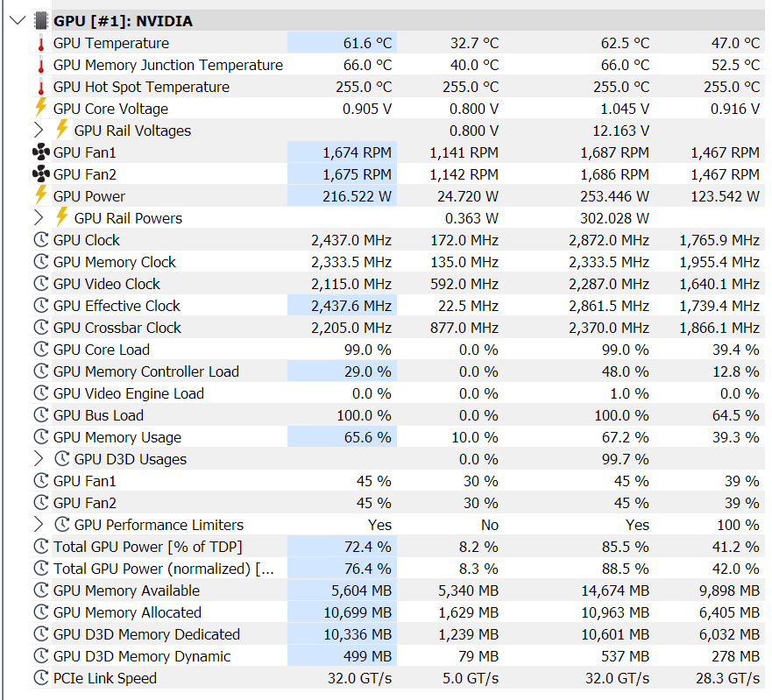Expand the GPU Rail Voltages group
Viewport: 772px width, 700px height.
(39, 130)
